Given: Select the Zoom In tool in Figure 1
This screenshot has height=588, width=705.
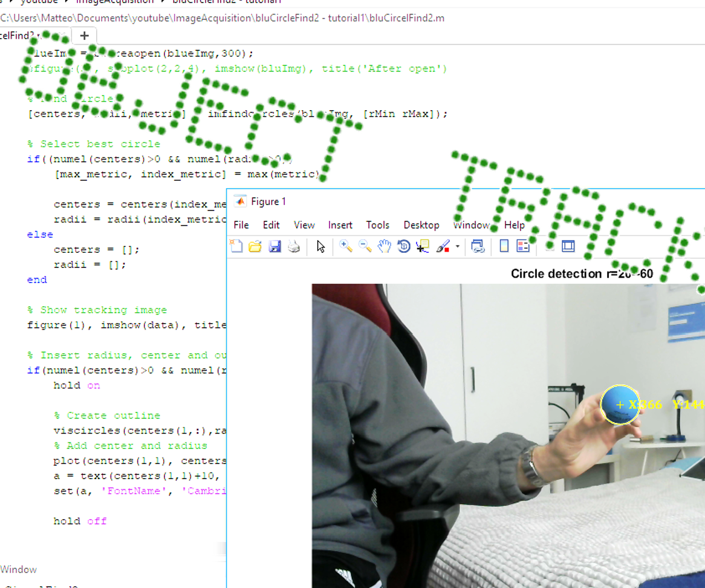Looking at the screenshot, I should pos(345,246).
